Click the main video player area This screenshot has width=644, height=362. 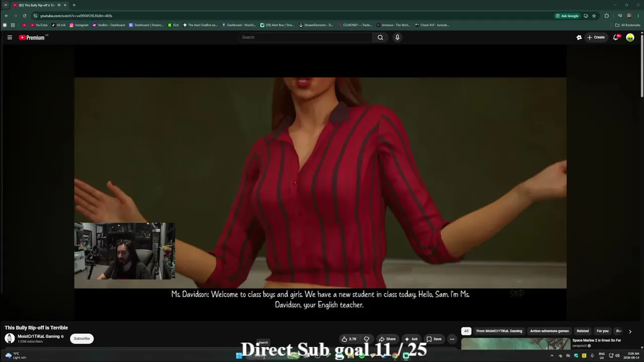coord(320,183)
